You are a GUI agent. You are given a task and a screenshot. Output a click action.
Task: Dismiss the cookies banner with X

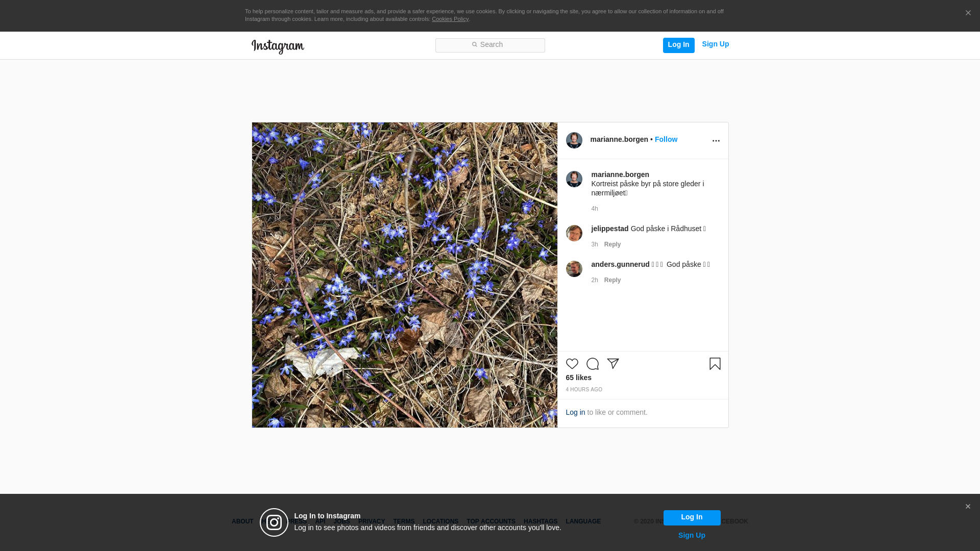click(968, 13)
